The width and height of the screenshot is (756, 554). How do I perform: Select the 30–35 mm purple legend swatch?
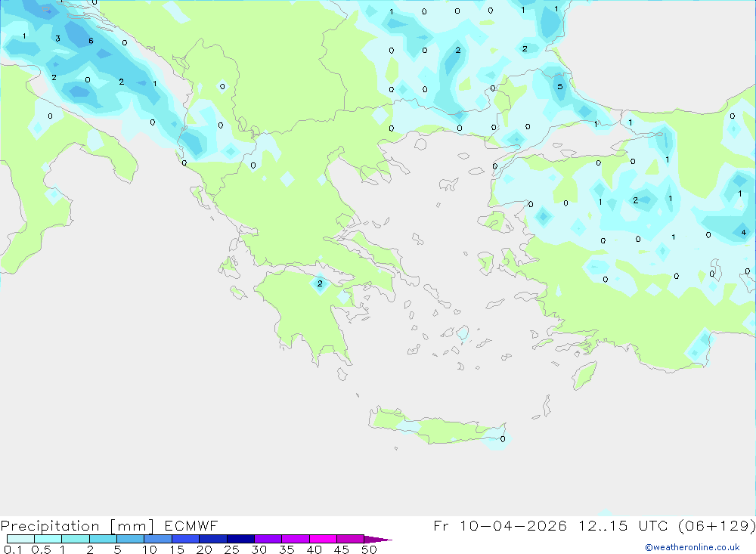click(268, 539)
